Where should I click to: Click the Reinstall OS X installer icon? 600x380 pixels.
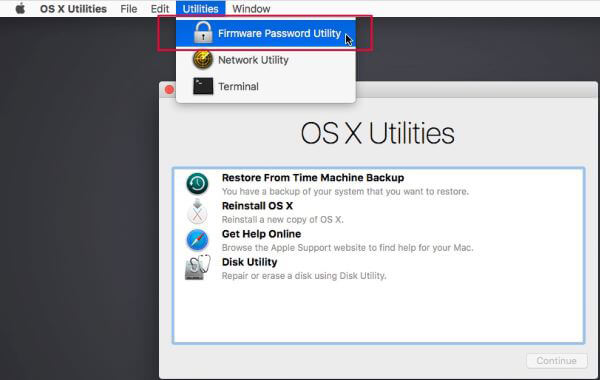click(197, 212)
